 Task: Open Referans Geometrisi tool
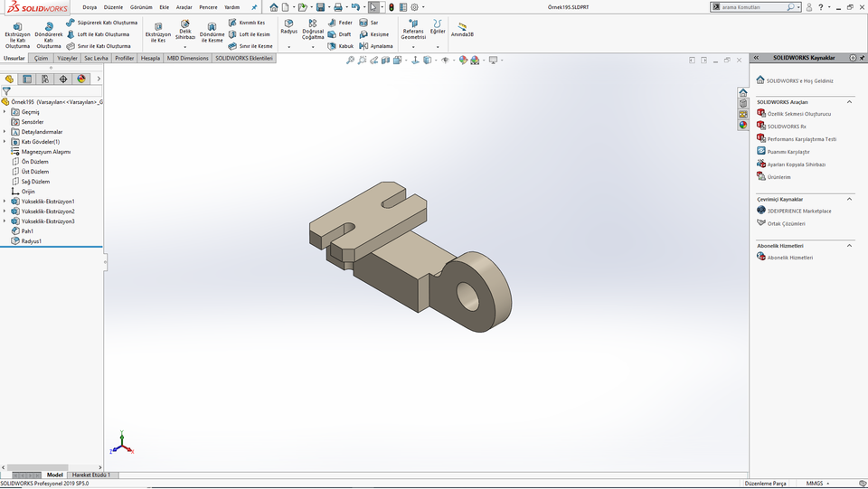pos(413,30)
